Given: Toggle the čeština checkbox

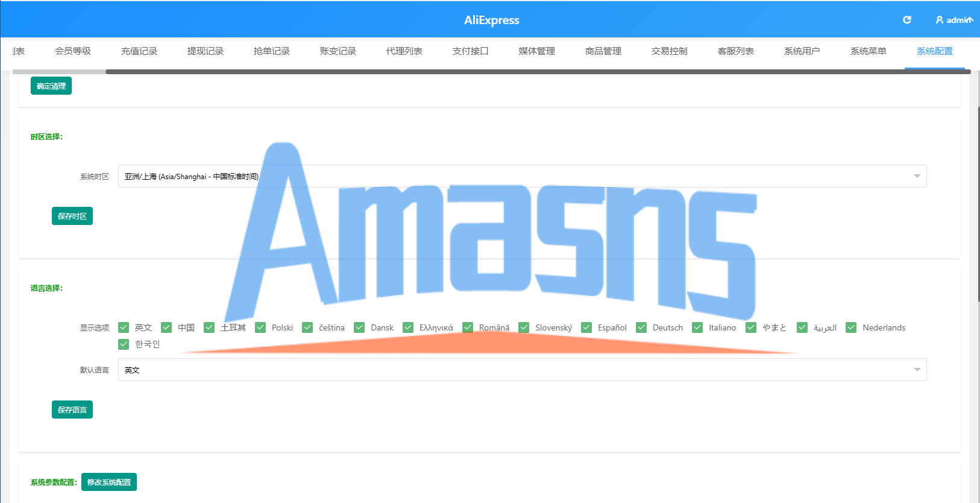Looking at the screenshot, I should (307, 327).
